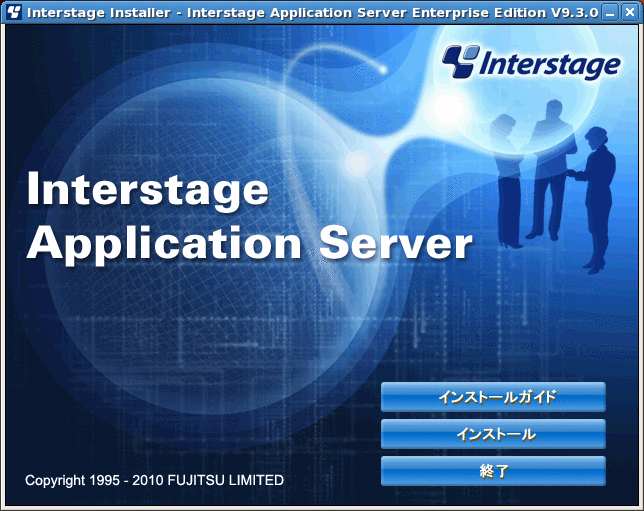Screen dimensions: 644x511
Task: Click the Interstage Installer title bar text
Action: tap(312, 13)
